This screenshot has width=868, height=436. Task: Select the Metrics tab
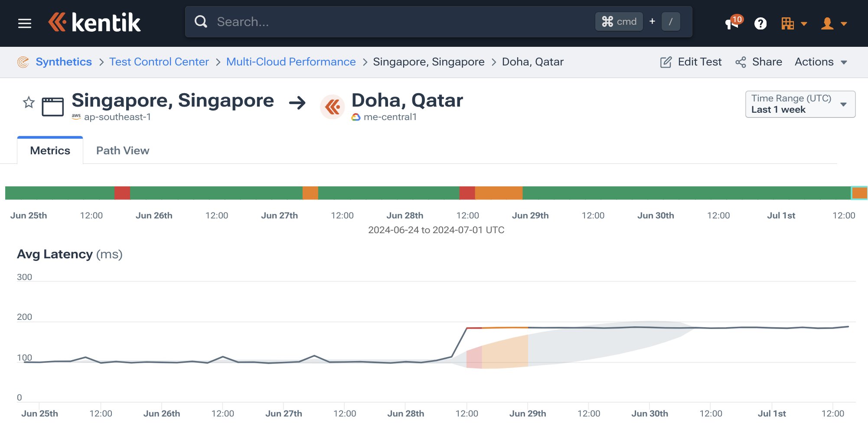tap(50, 150)
